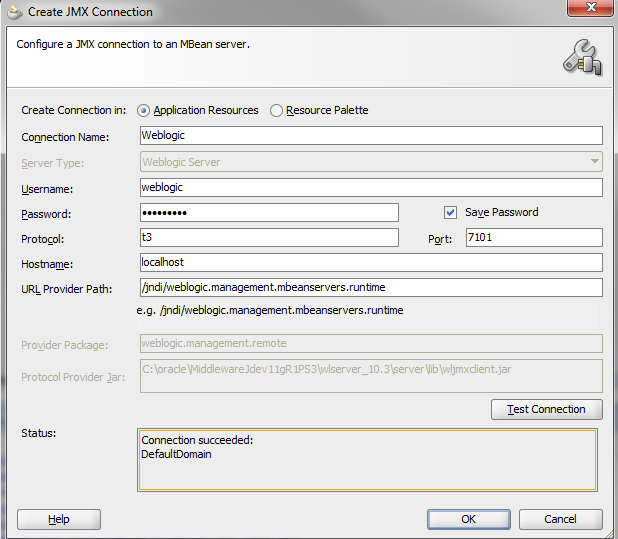Click the 'Create Connection in:' label

click(74, 110)
